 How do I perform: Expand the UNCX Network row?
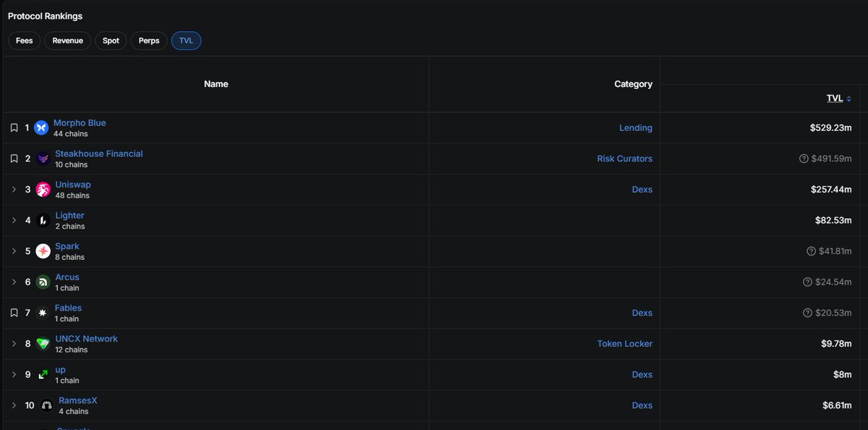tap(14, 344)
